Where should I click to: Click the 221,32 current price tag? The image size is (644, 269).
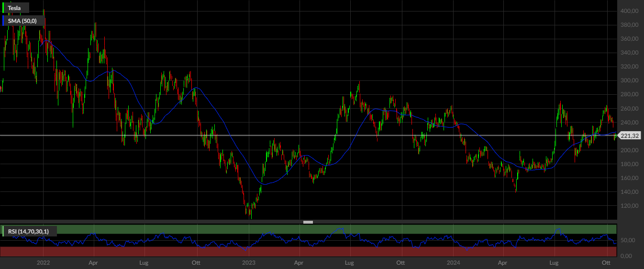[630, 136]
